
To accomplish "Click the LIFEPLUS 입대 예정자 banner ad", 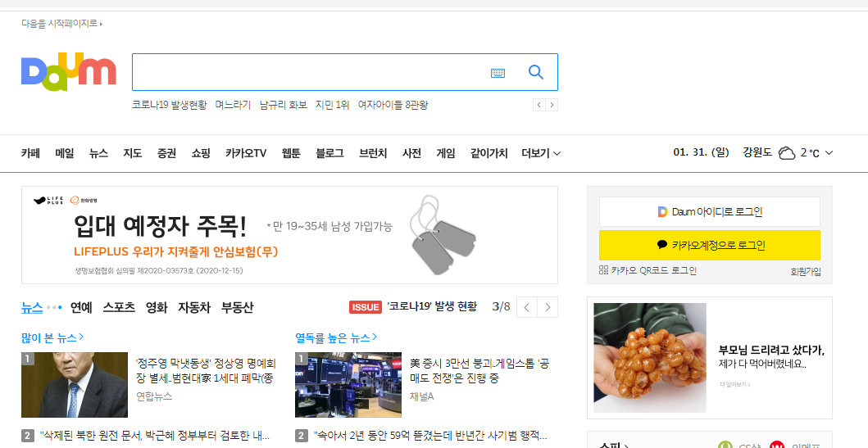I will pyautogui.click(x=289, y=235).
